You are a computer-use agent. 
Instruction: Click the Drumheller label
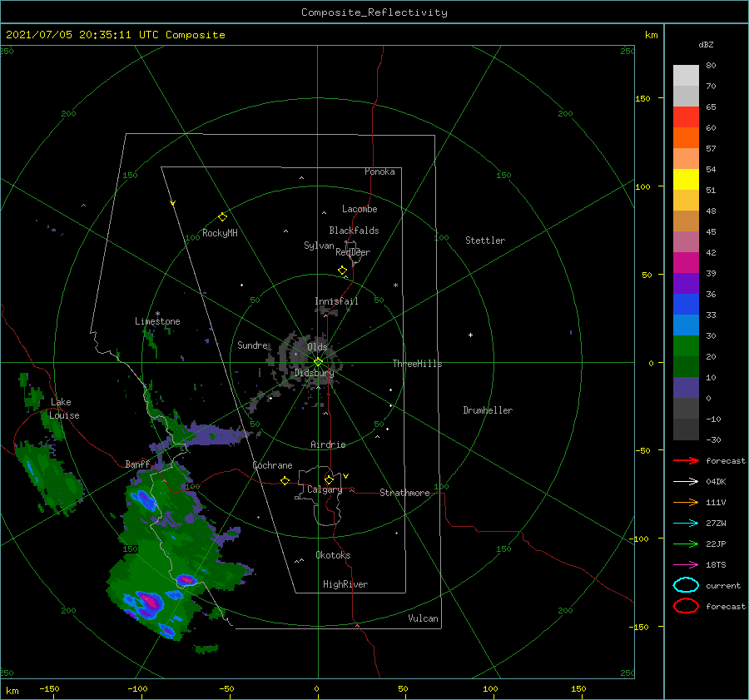(x=488, y=410)
